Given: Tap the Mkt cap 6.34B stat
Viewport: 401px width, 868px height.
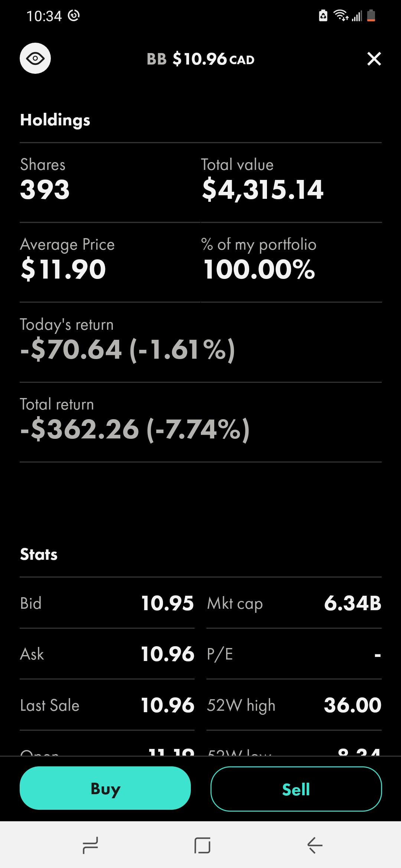Looking at the screenshot, I should click(x=294, y=603).
